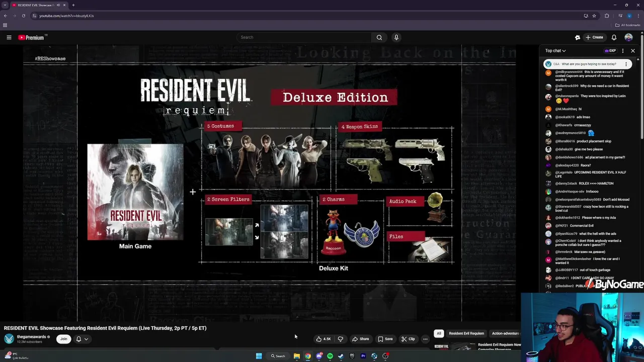Open Adobe Premiere Pro from taskbar
This screenshot has width=644, height=362.
tap(363, 356)
